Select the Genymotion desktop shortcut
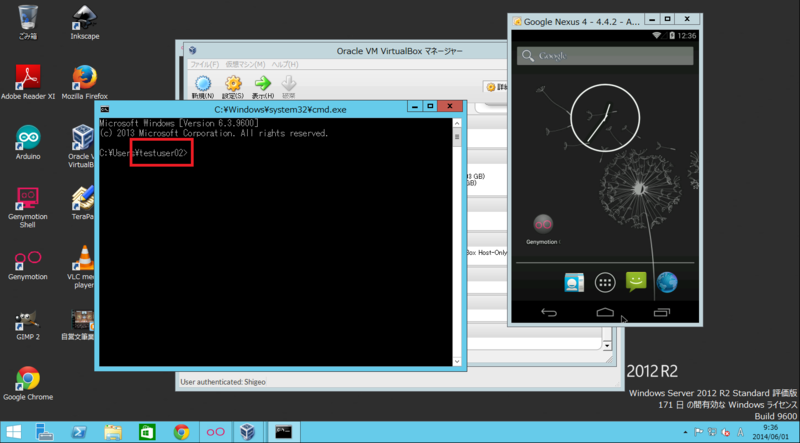Image resolution: width=800 pixels, height=443 pixels. click(28, 263)
